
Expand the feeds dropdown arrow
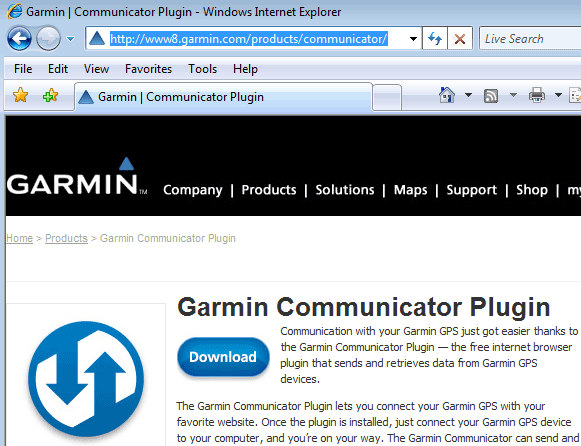pos(513,95)
